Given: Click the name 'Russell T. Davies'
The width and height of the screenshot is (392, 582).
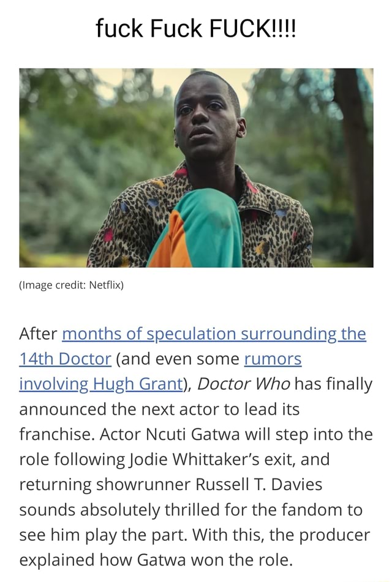Looking at the screenshot, I should pos(258,485).
